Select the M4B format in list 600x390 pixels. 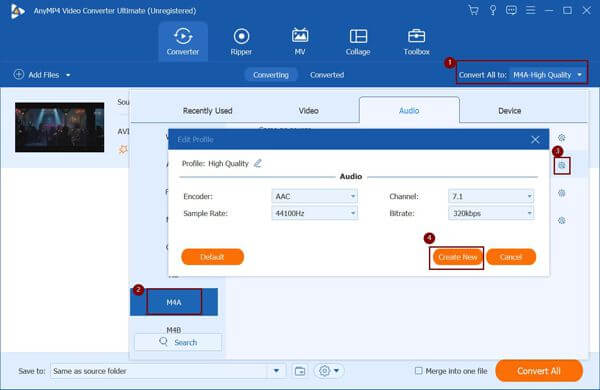click(x=174, y=330)
